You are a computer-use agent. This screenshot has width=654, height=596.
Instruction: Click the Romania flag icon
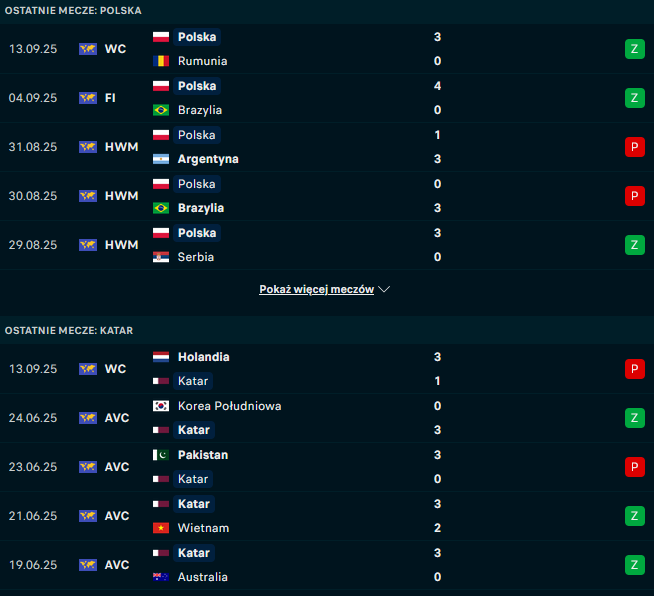161,61
